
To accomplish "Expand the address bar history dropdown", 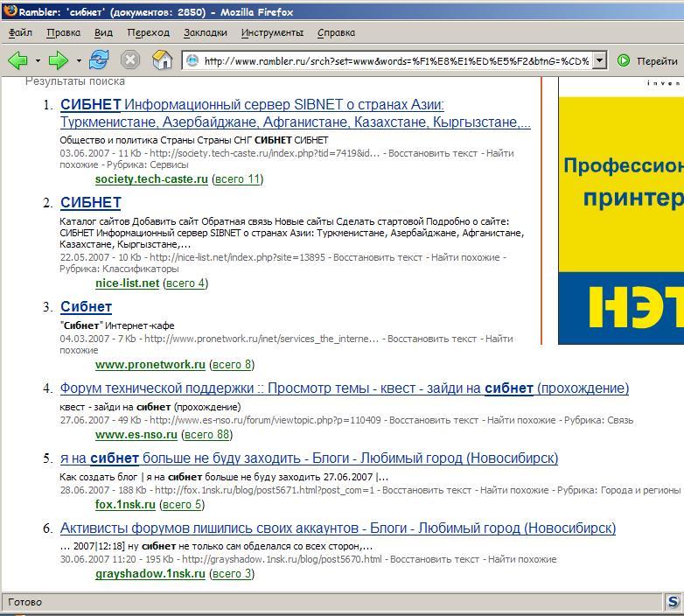I will (600, 60).
